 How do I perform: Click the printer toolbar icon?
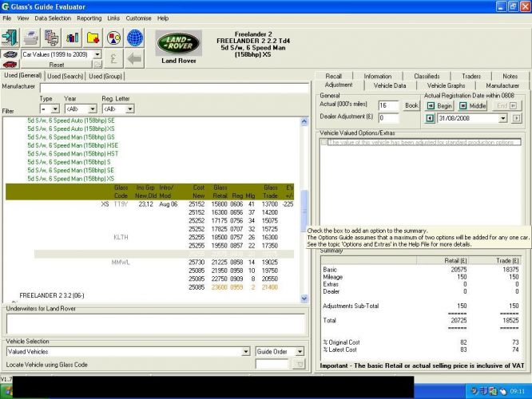point(31,38)
